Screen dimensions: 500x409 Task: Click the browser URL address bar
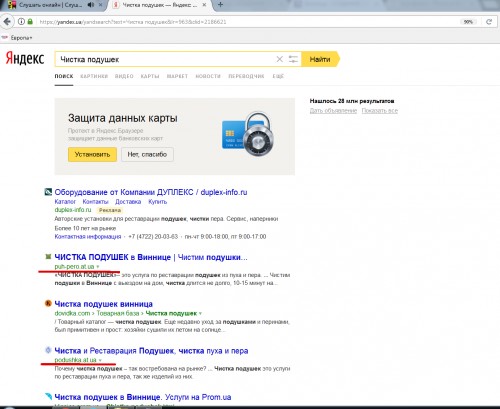[x=247, y=22]
